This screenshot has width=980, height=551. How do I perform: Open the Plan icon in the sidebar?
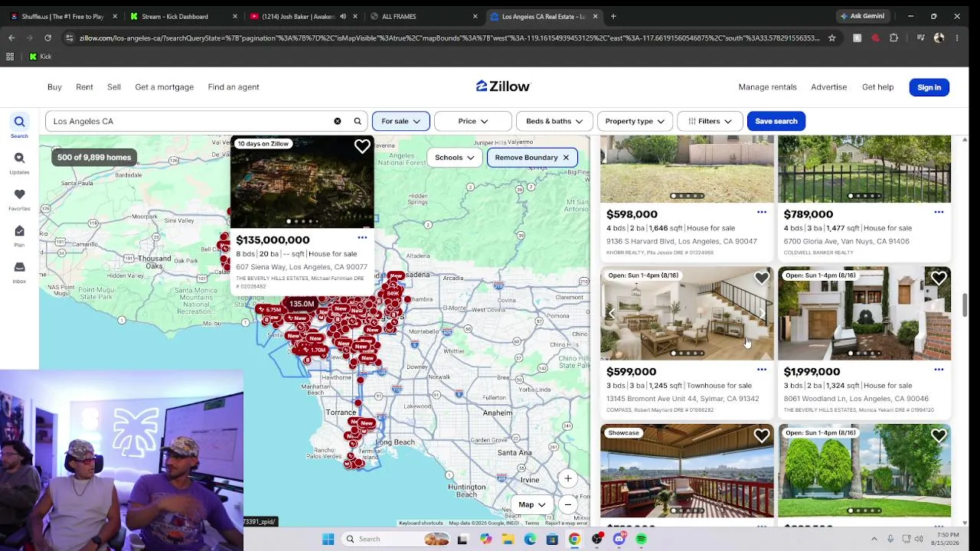pos(19,231)
